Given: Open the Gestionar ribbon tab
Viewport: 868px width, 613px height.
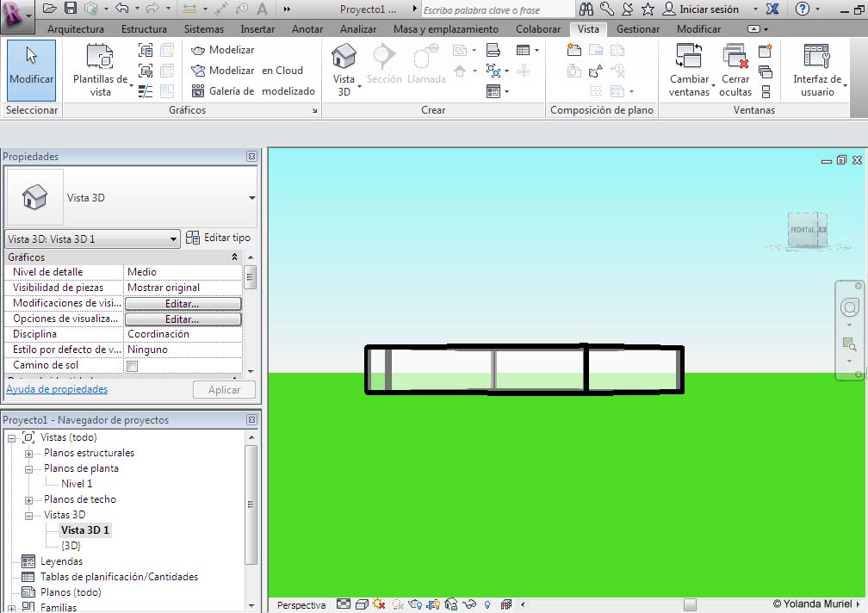Looking at the screenshot, I should (x=637, y=29).
